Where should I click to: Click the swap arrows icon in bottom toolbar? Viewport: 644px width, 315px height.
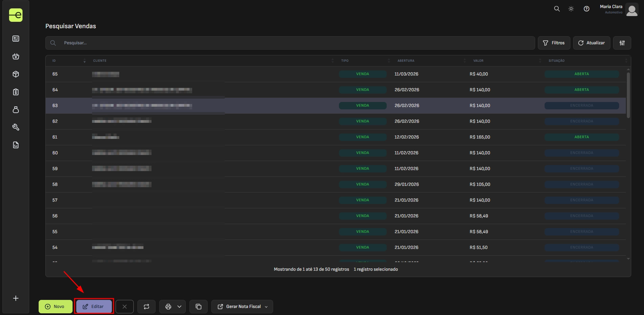coord(146,307)
